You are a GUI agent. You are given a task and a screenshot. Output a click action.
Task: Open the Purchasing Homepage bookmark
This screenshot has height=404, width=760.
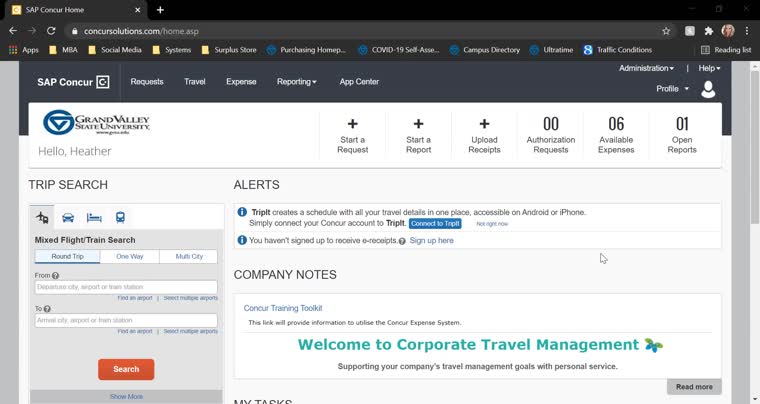click(306, 49)
